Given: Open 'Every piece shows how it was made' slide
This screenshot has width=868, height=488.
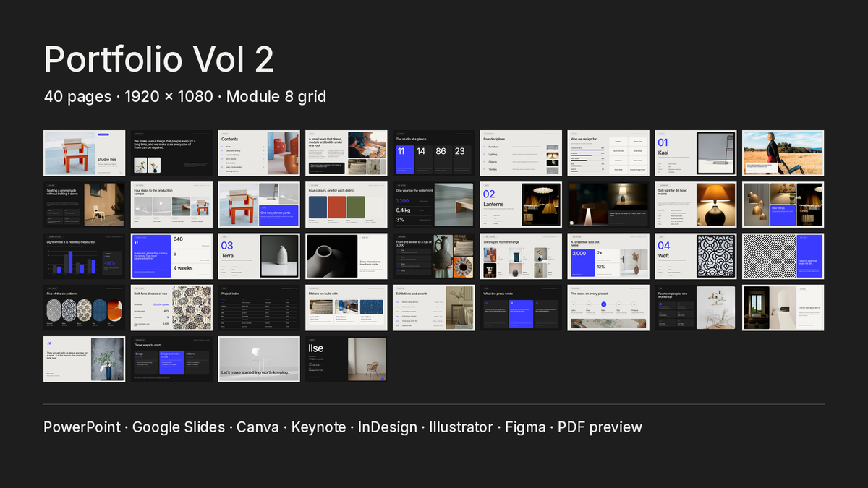Looking at the screenshot, I should click(x=346, y=256).
